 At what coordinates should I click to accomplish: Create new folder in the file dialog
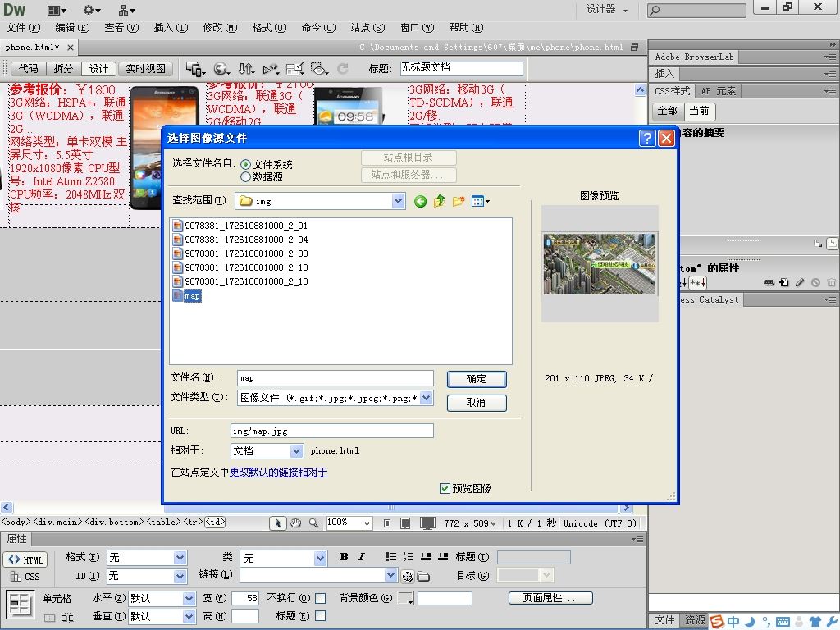[459, 202]
